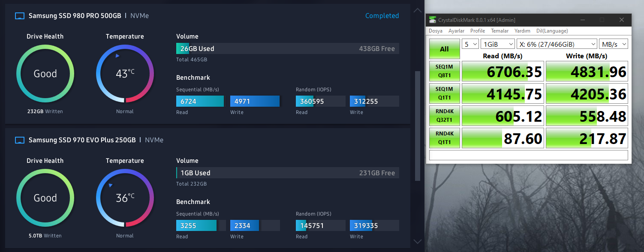Start the SEQ1M Q1T1 test
This screenshot has width=644, height=252.
444,93
